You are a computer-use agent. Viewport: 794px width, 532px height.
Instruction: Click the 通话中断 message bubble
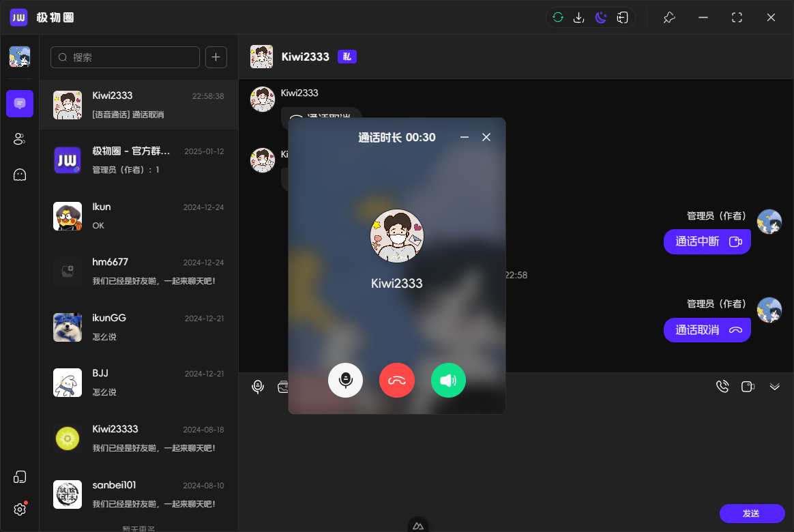707,241
